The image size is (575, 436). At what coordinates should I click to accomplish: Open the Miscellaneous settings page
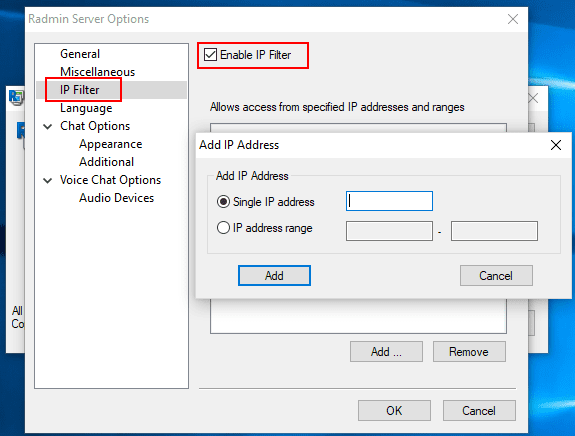[x=98, y=72]
